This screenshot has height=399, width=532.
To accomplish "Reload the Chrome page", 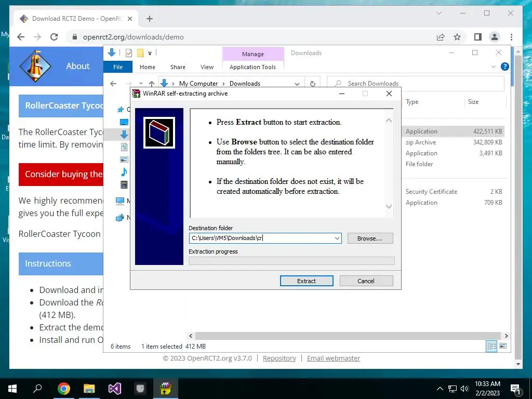I will click(x=54, y=37).
